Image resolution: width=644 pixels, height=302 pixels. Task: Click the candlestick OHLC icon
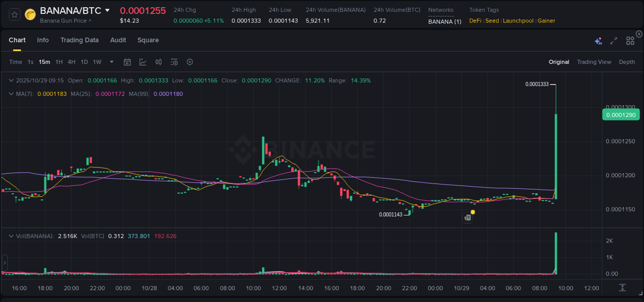pyautogui.click(x=159, y=62)
